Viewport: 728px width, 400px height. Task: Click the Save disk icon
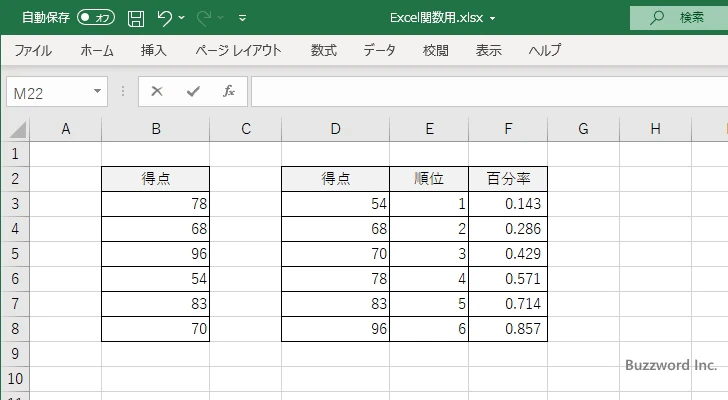(136, 18)
